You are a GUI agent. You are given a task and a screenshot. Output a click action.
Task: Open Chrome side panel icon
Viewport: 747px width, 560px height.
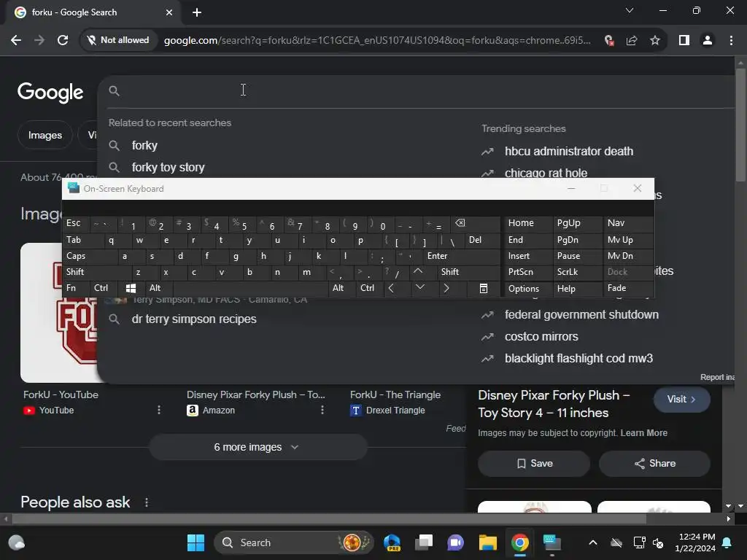coord(684,41)
